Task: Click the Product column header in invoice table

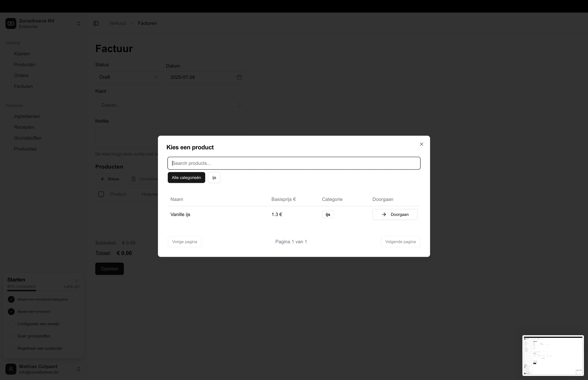Action: 118,194
